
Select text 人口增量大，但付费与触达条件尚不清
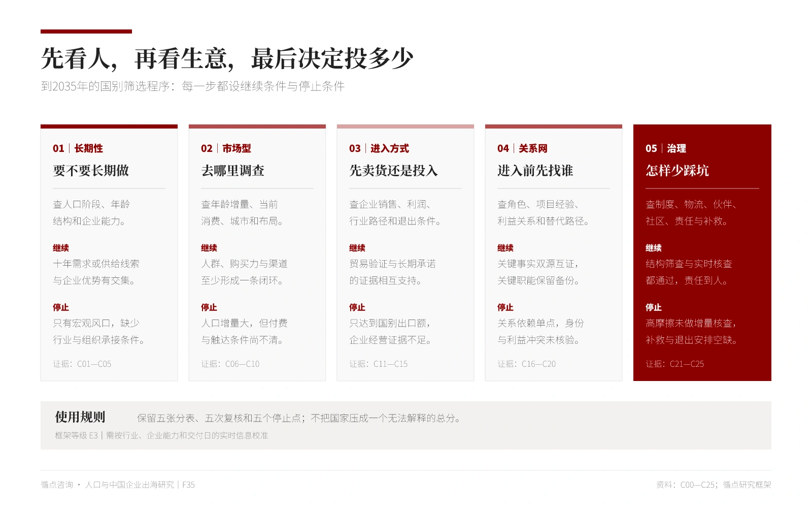[x=244, y=331]
